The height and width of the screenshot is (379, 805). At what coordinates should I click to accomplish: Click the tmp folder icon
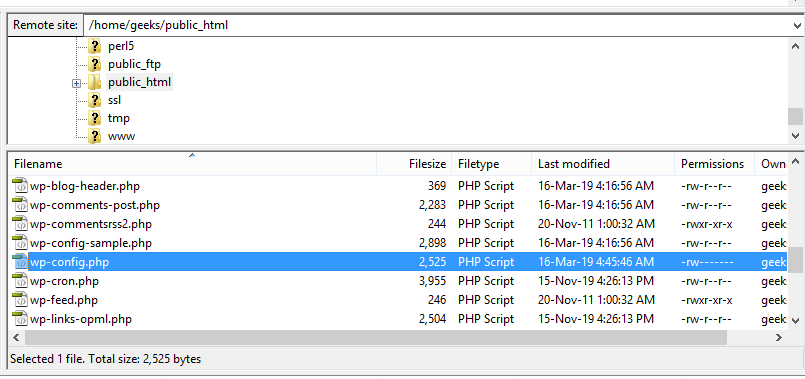[94, 118]
